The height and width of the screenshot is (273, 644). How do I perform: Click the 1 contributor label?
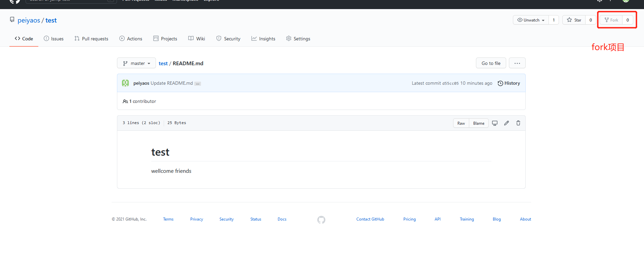click(x=139, y=101)
